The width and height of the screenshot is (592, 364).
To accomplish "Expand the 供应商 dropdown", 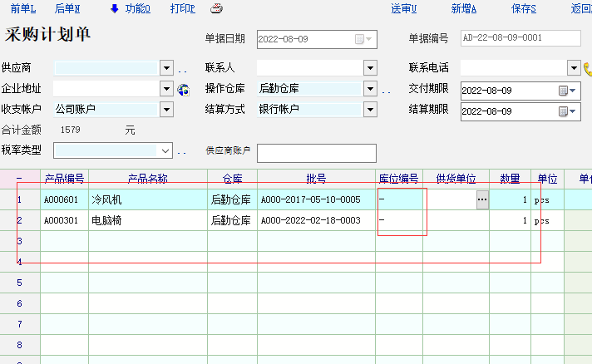I will click(166, 68).
